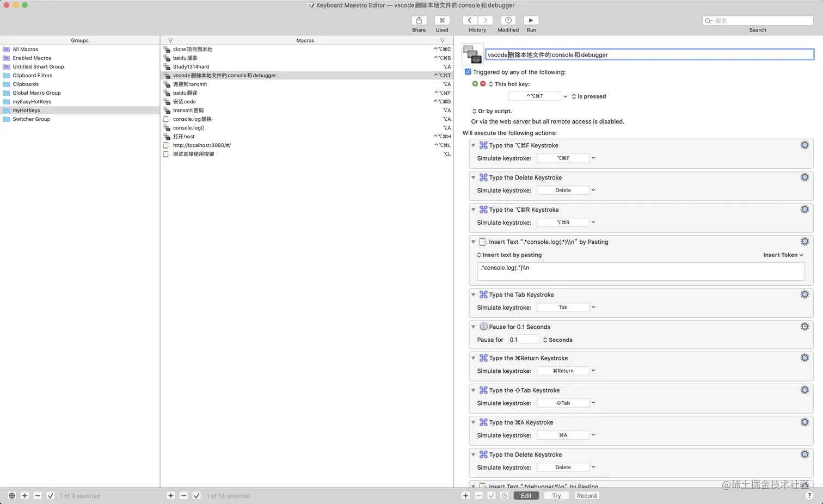Select the Clipboard Filters group
823x504 pixels.
pyautogui.click(x=79, y=75)
